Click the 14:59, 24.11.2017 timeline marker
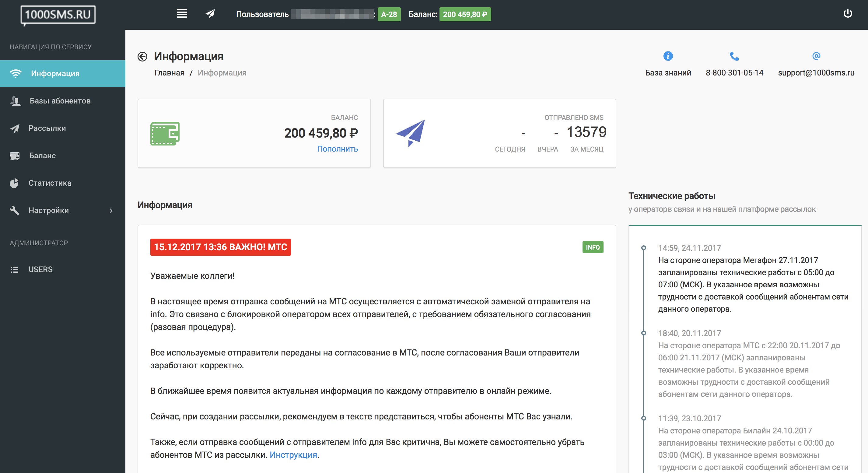 point(644,248)
